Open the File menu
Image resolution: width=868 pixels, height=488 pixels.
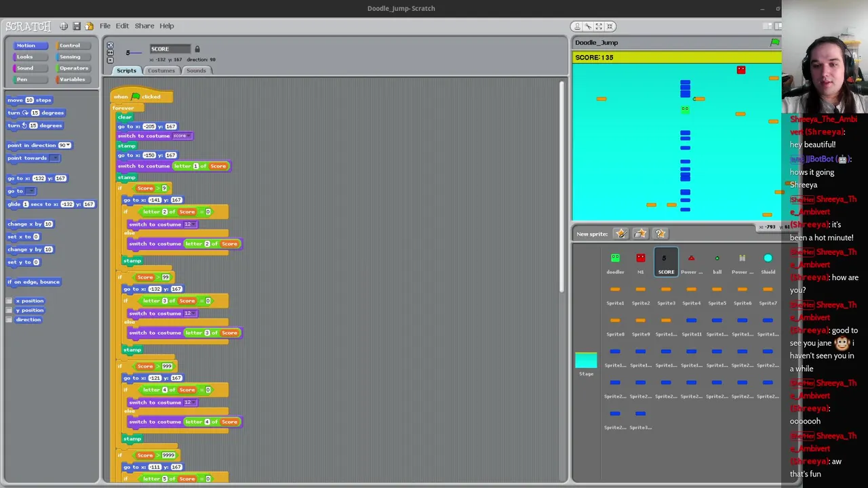point(105,26)
